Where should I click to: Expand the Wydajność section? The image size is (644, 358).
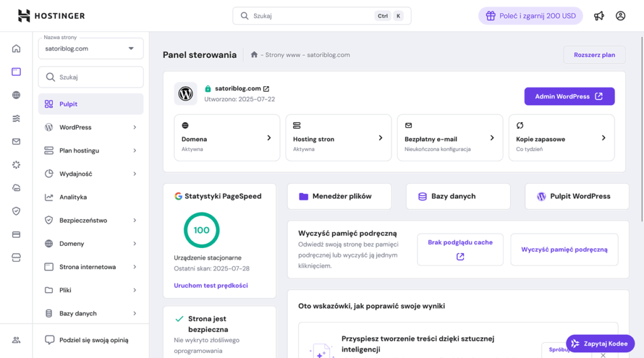coord(91,174)
